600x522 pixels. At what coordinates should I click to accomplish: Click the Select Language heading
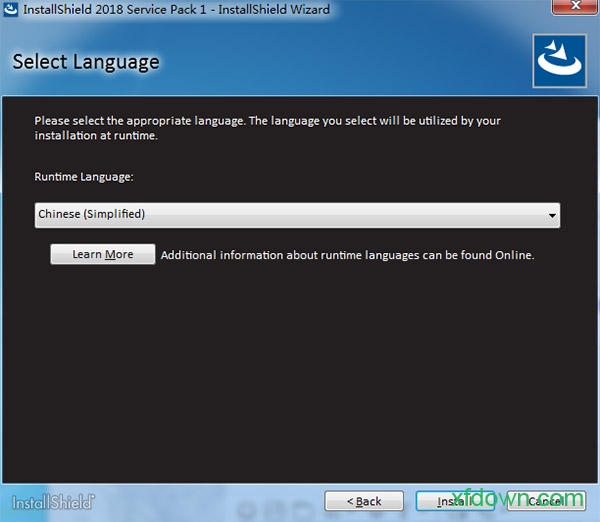point(86,62)
